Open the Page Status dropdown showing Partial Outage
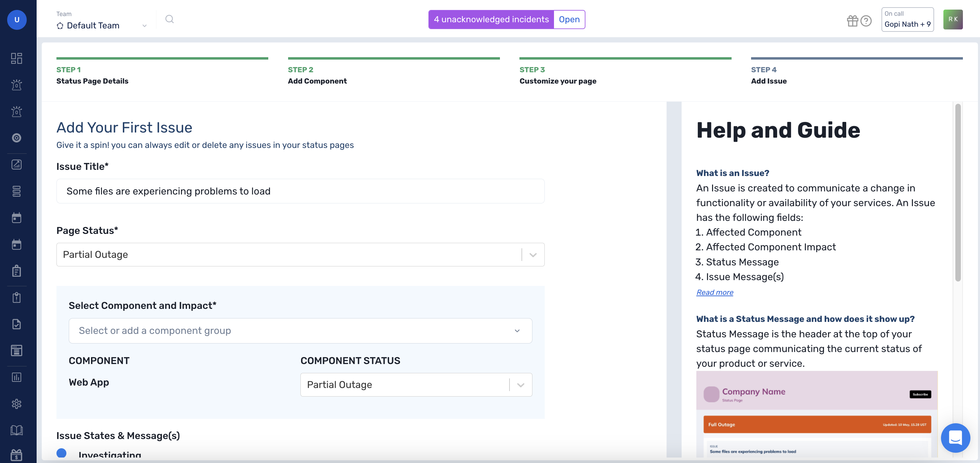 pos(532,254)
